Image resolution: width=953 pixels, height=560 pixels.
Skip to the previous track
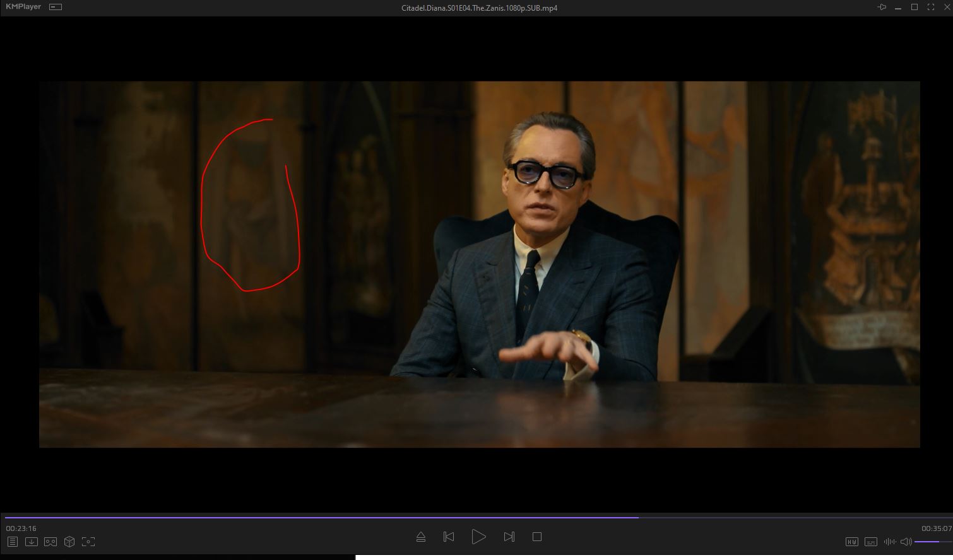coord(449,537)
